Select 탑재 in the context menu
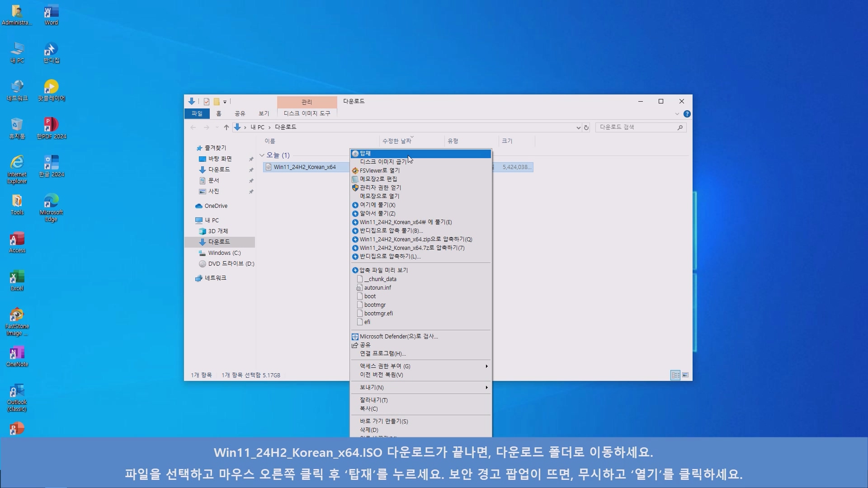This screenshot has height=488, width=868. (x=365, y=154)
